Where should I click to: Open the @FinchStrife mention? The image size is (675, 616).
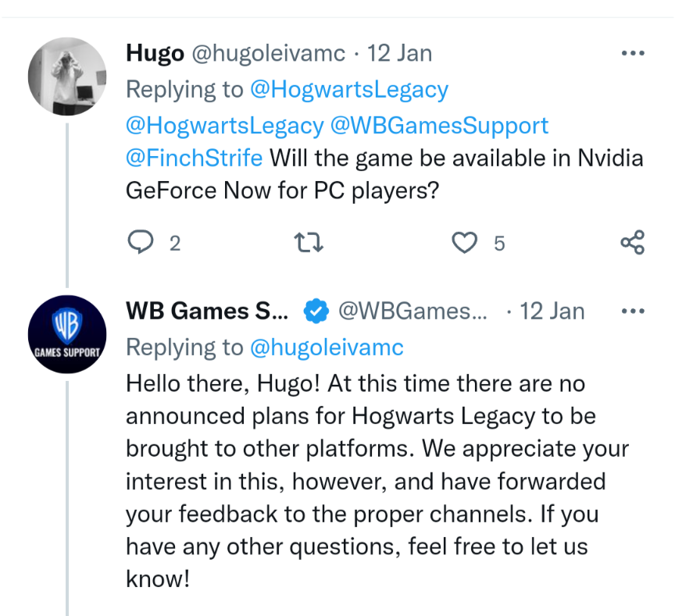(x=194, y=158)
